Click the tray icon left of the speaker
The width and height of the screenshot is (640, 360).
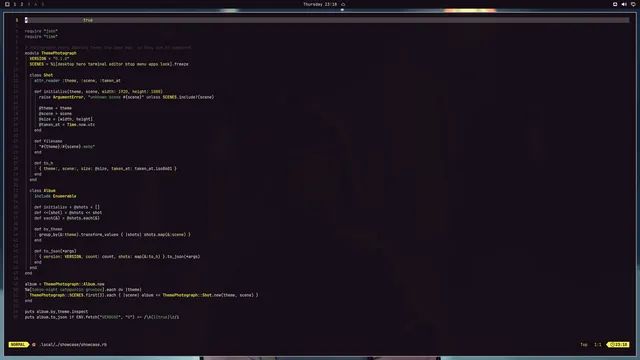pos(615,4)
